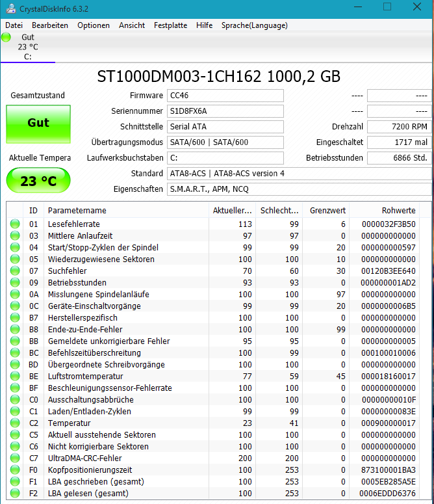Click the status dot for Lesefehlerrate
This screenshot has height=504, width=434.
15,224
